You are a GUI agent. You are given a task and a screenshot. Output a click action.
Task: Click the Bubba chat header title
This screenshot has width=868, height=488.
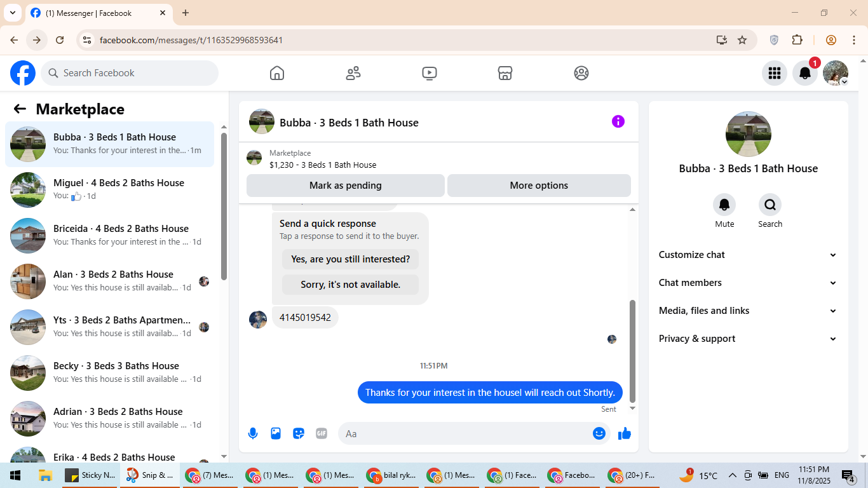tap(349, 123)
